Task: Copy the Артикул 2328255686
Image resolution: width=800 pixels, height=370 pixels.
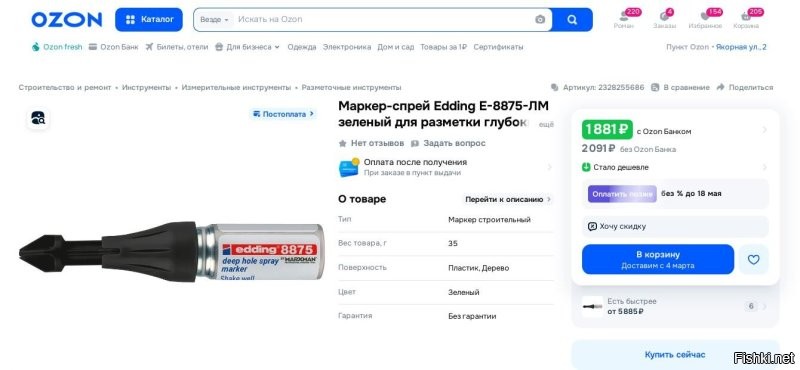Action: point(597,87)
